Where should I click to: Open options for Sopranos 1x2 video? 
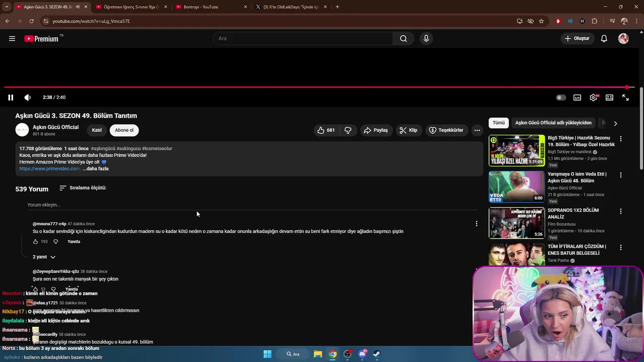tap(621, 211)
